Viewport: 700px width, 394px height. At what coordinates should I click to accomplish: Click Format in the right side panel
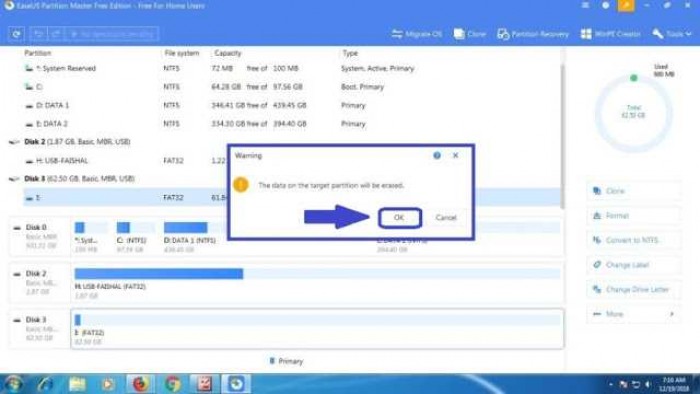point(634,216)
